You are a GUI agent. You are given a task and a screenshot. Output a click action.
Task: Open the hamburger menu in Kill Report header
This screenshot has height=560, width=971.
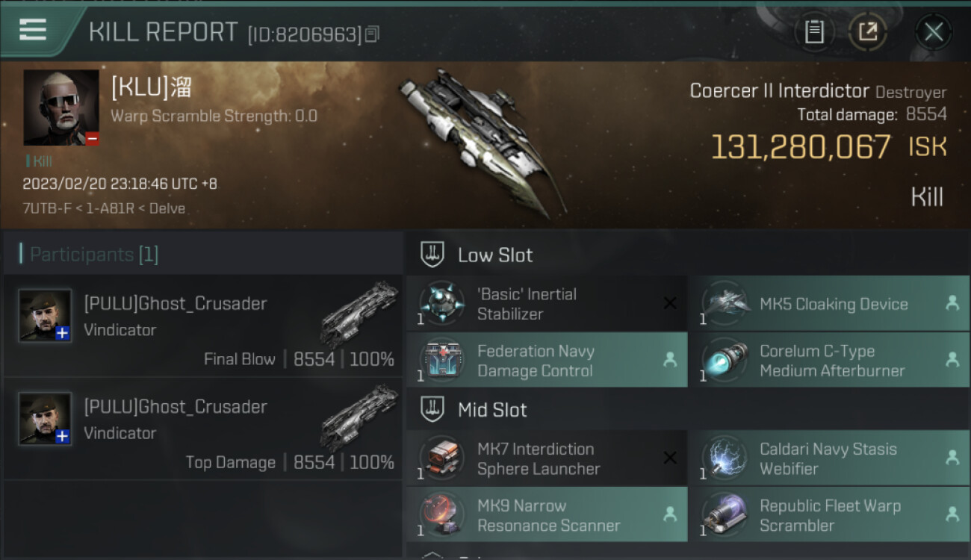33,30
